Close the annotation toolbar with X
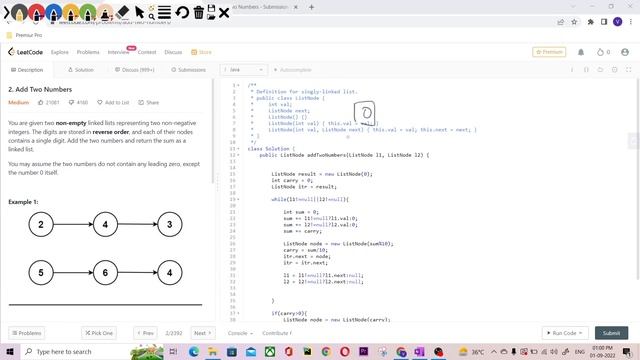 coord(224,13)
